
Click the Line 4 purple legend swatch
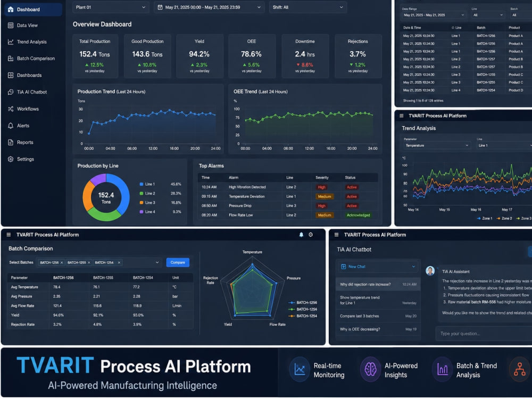tap(142, 212)
